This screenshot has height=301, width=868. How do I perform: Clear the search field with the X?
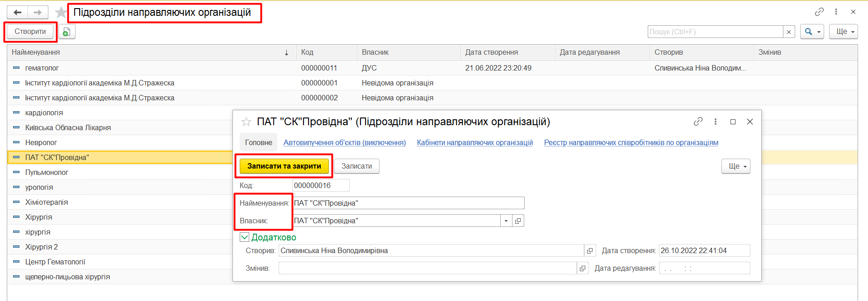tap(789, 32)
